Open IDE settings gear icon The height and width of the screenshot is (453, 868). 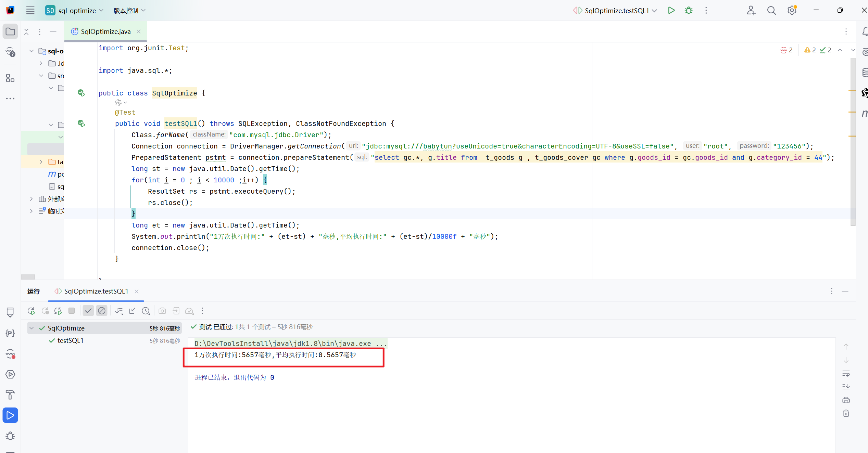(792, 10)
